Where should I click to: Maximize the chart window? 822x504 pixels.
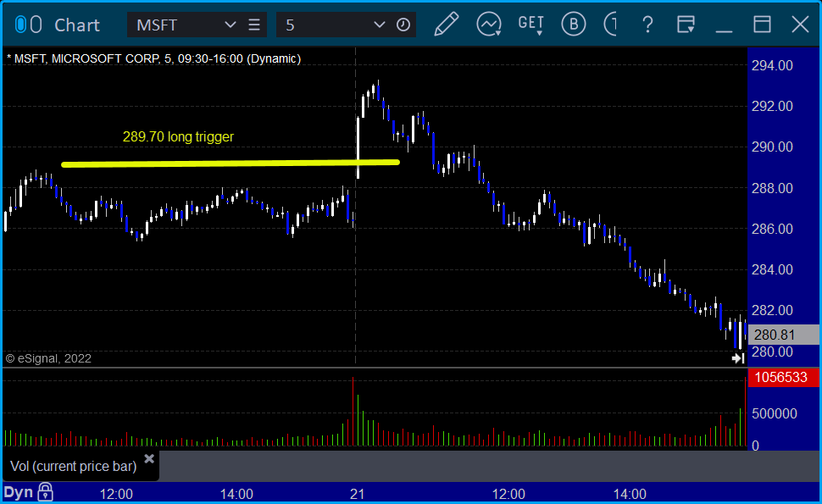coord(762,24)
